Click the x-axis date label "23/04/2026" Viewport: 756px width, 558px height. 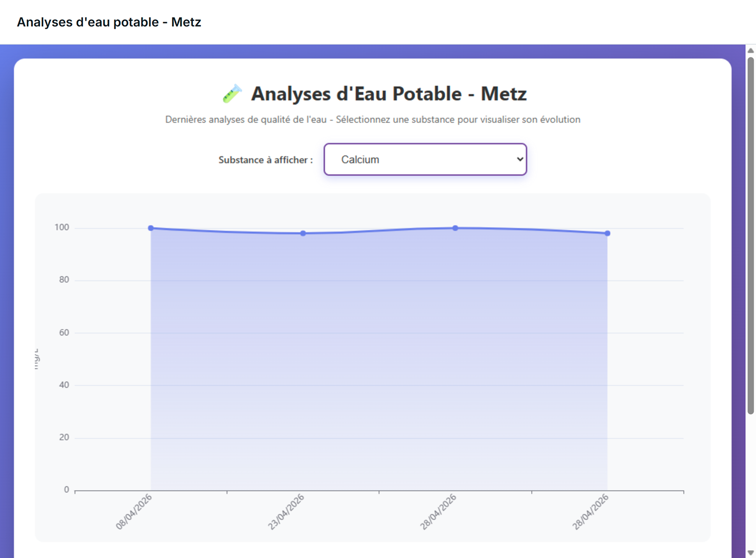coord(286,512)
